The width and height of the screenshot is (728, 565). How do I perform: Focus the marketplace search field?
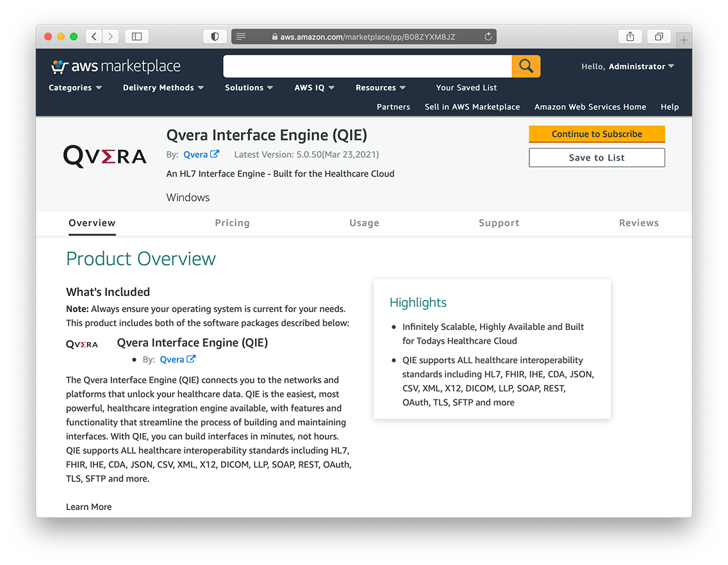pyautogui.click(x=367, y=66)
